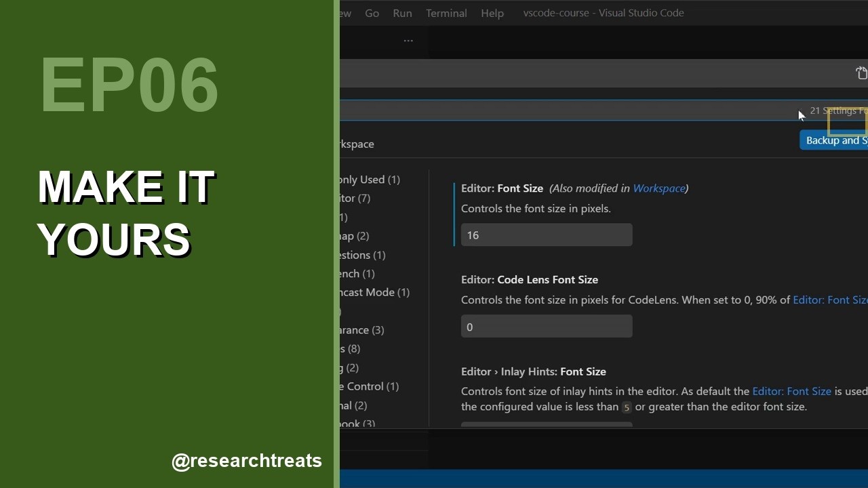Click the Editor › Inlay Hints: Font Size title
Viewport: 868px width, 488px height.
(x=534, y=371)
